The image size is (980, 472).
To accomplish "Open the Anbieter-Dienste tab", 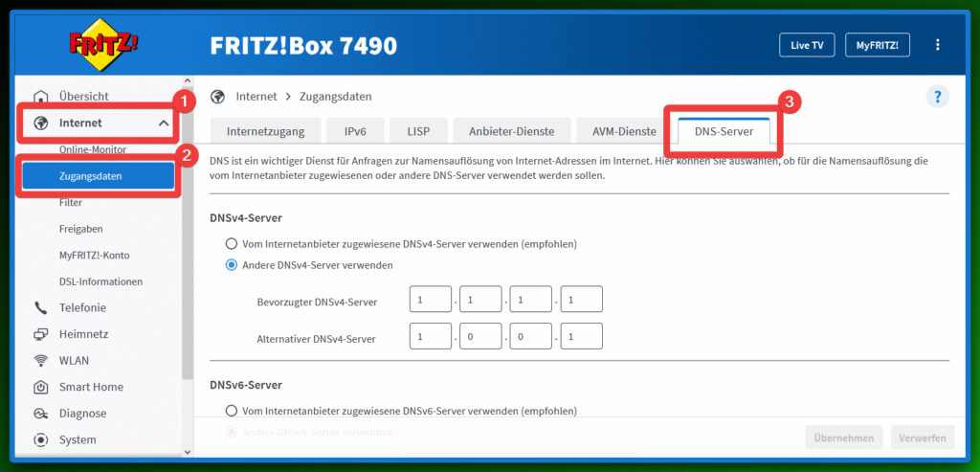I will pyautogui.click(x=512, y=131).
